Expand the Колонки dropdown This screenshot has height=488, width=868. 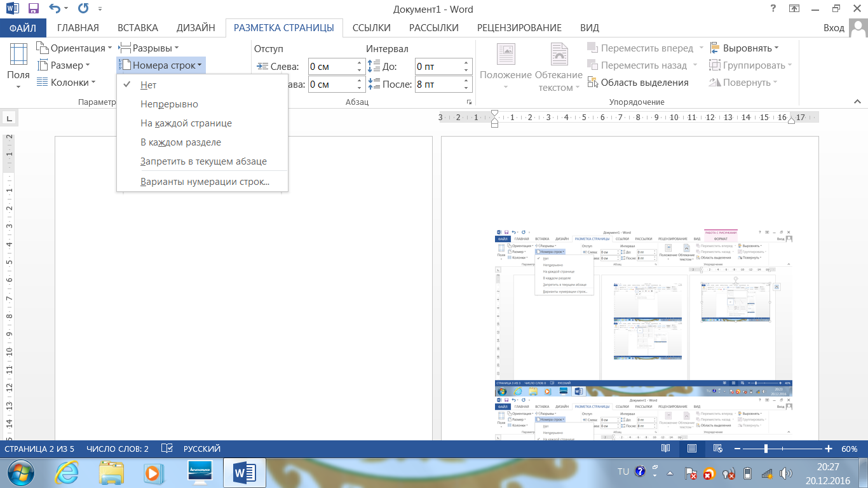(66, 83)
